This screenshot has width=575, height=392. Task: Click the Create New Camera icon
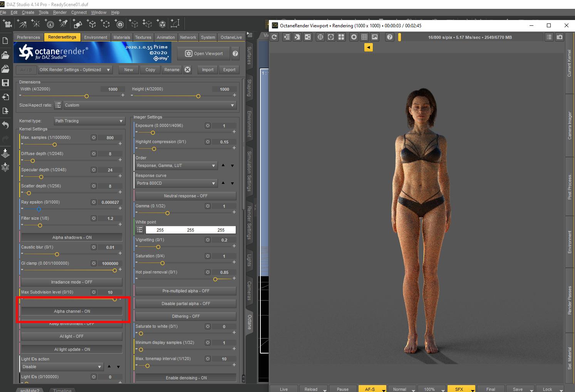7,24
